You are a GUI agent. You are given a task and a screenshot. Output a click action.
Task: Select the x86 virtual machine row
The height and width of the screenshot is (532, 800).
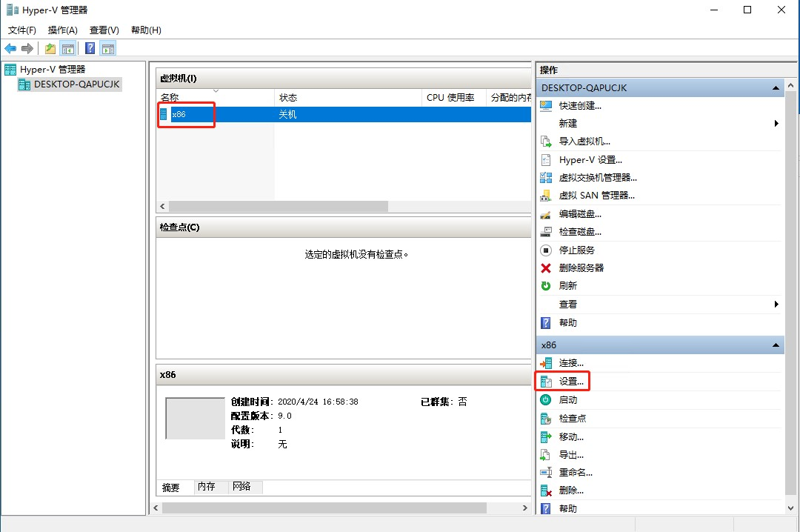[x=344, y=114]
